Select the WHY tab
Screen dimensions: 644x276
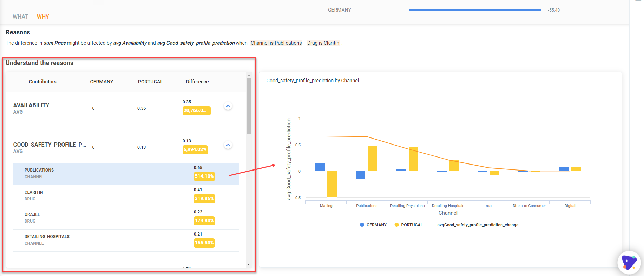click(x=43, y=17)
